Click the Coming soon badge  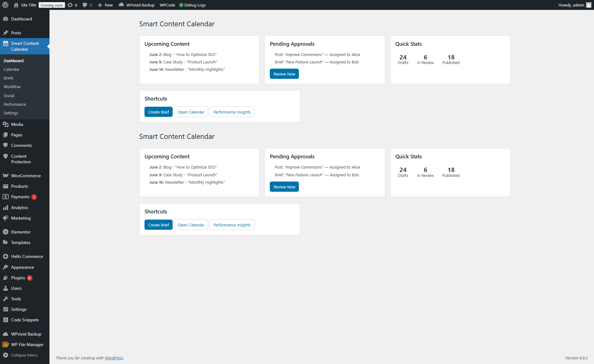[x=52, y=5]
